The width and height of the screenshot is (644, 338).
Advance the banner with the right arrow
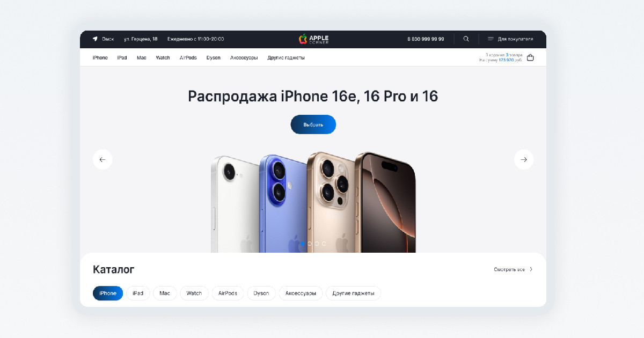click(524, 159)
